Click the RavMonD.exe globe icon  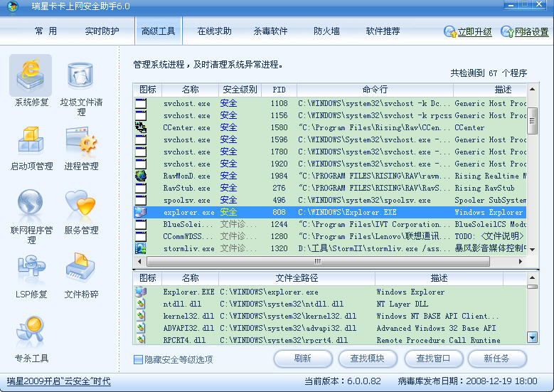tap(141, 176)
